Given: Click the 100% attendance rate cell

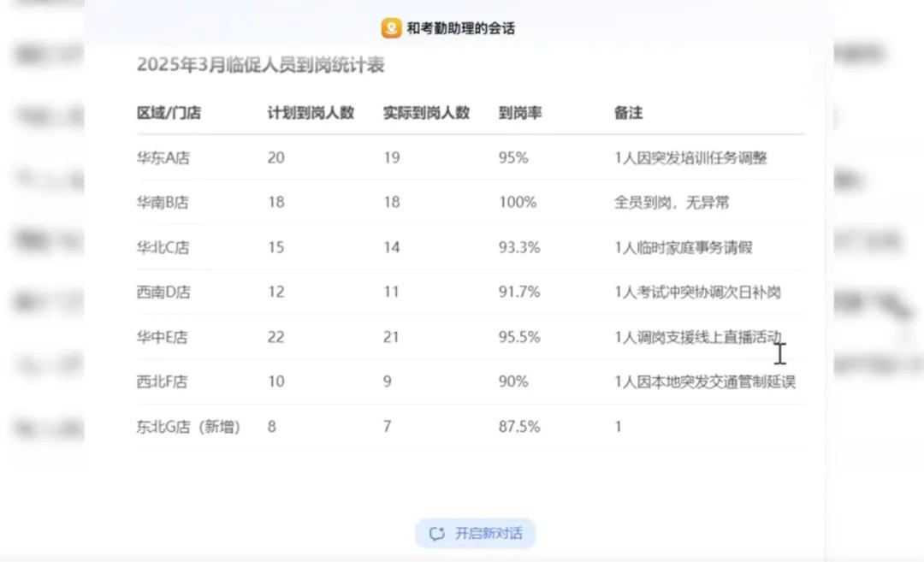Looking at the screenshot, I should (x=518, y=203).
